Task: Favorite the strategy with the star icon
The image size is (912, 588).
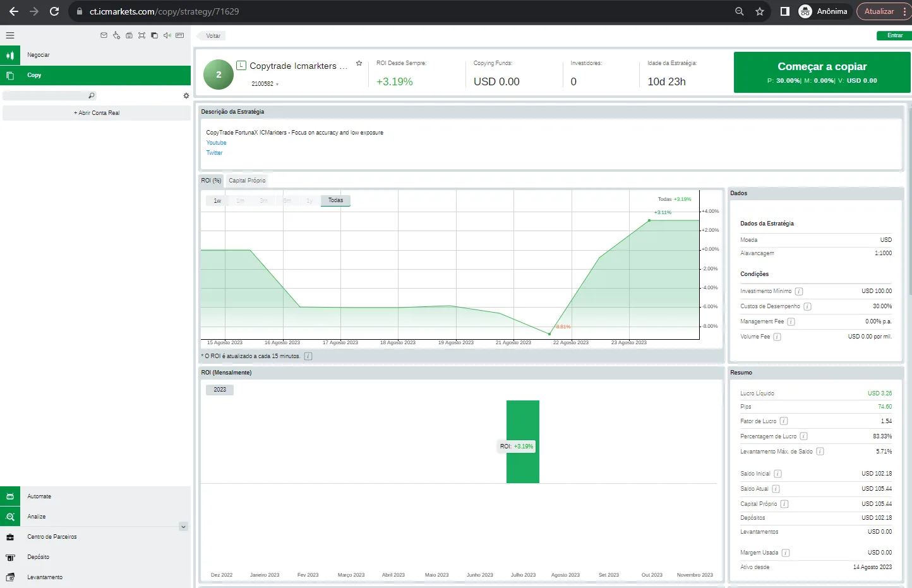Action: [359, 63]
